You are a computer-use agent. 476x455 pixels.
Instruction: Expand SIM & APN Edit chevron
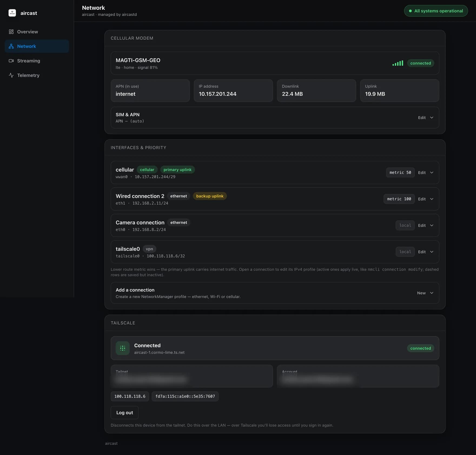(x=432, y=118)
